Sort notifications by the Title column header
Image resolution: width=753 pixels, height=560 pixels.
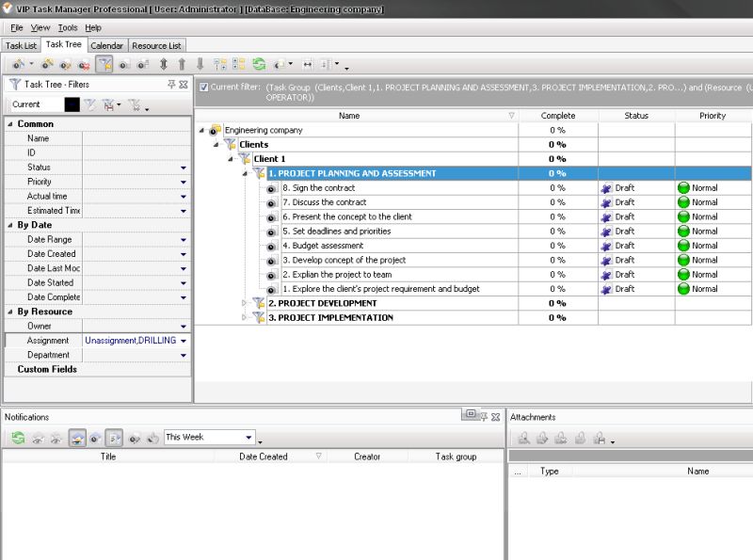pos(108,456)
